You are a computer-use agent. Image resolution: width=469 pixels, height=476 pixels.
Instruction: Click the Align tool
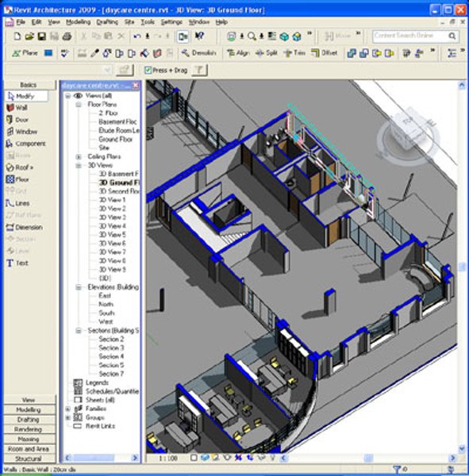tap(238, 53)
